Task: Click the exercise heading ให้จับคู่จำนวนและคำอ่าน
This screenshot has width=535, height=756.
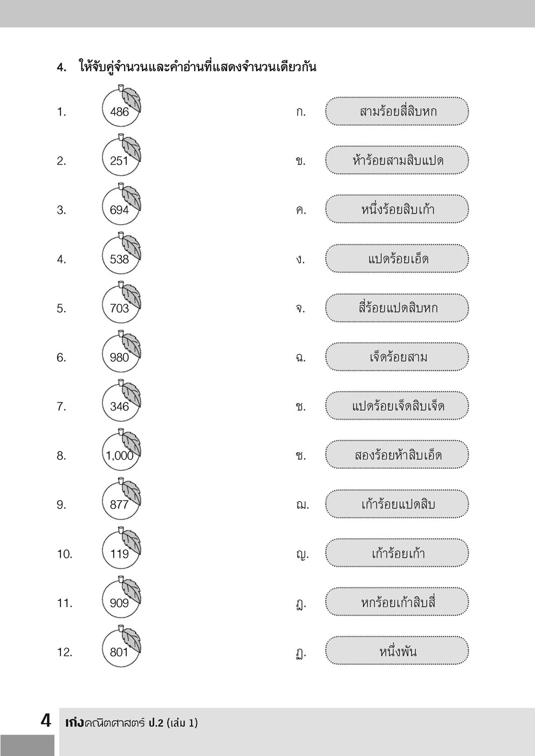Action: (x=197, y=67)
